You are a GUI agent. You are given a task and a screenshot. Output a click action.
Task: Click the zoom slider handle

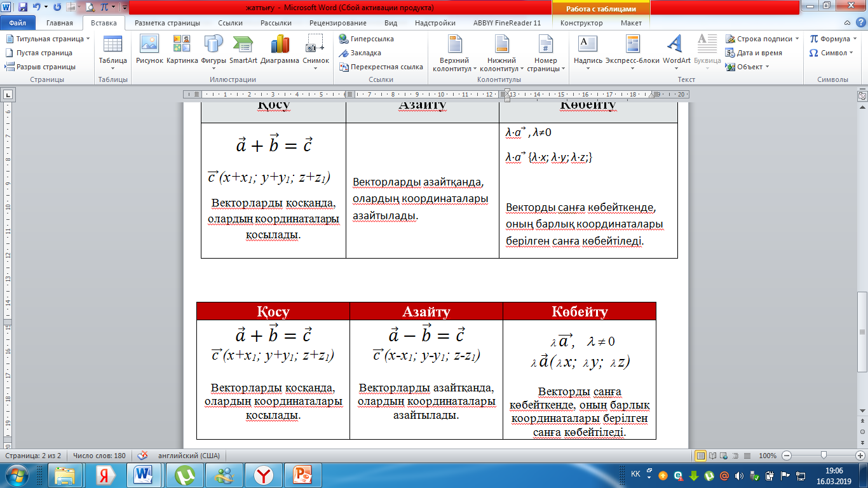824,456
